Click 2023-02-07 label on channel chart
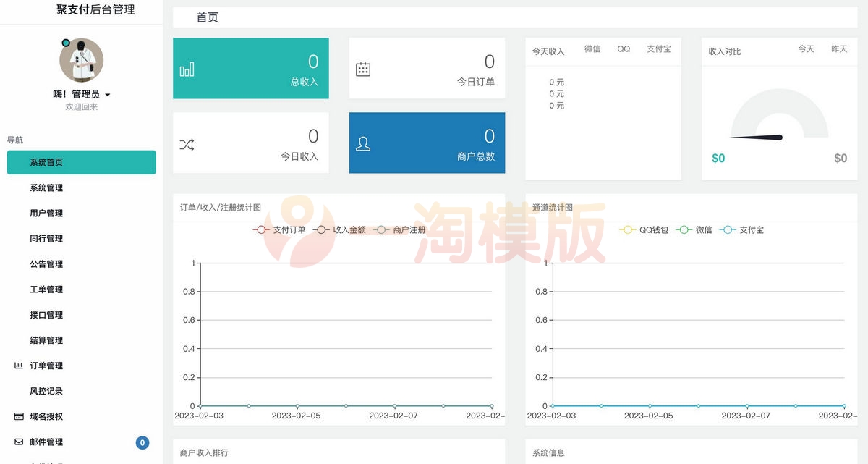Viewport: 868px width, 464px height. point(746,416)
